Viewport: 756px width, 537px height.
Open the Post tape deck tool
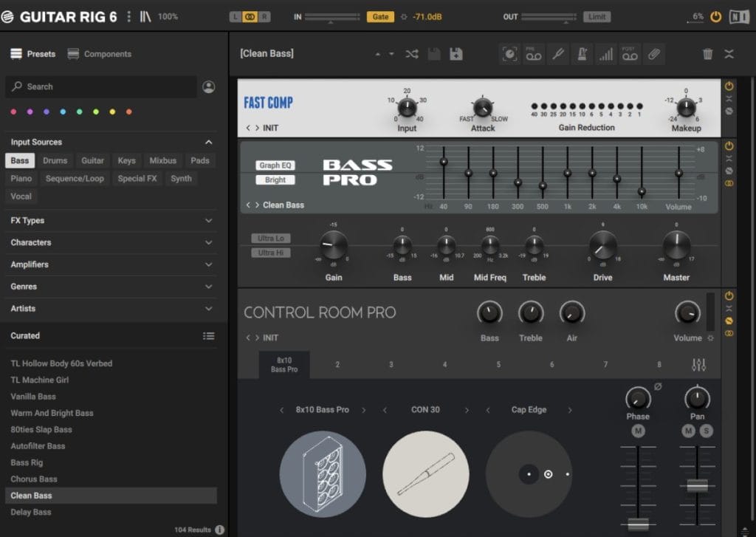(630, 54)
